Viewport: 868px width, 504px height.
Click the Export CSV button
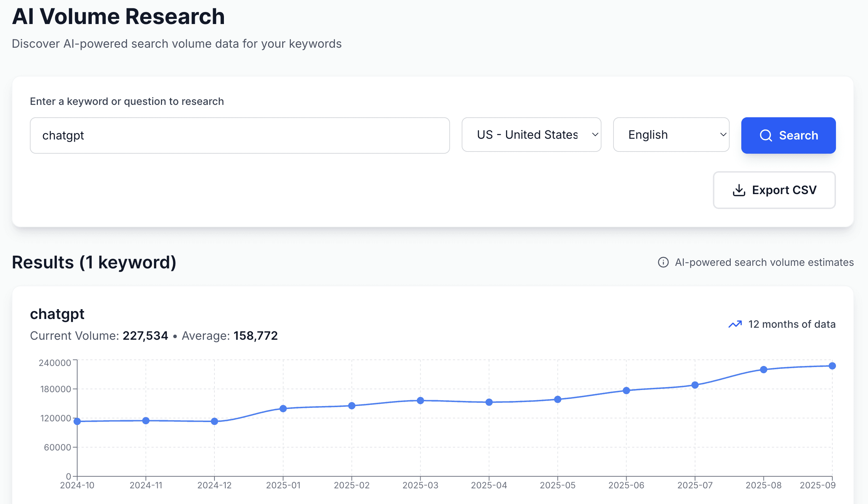pyautogui.click(x=774, y=190)
